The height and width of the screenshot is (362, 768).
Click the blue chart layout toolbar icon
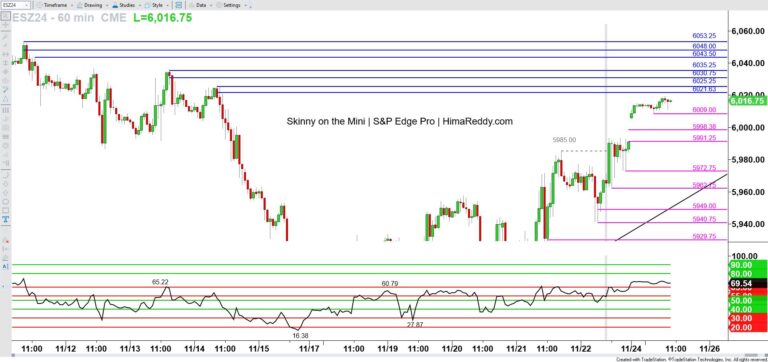pos(178,5)
